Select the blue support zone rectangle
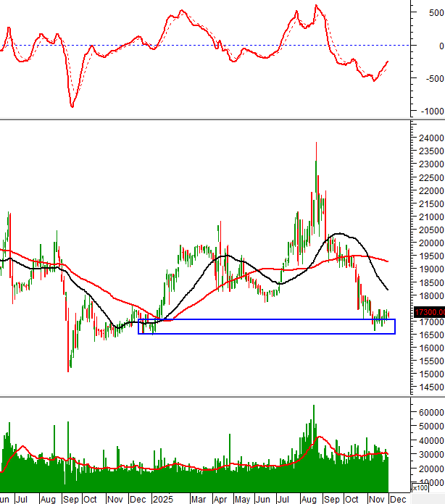This screenshot has height=504, width=445. (266, 327)
